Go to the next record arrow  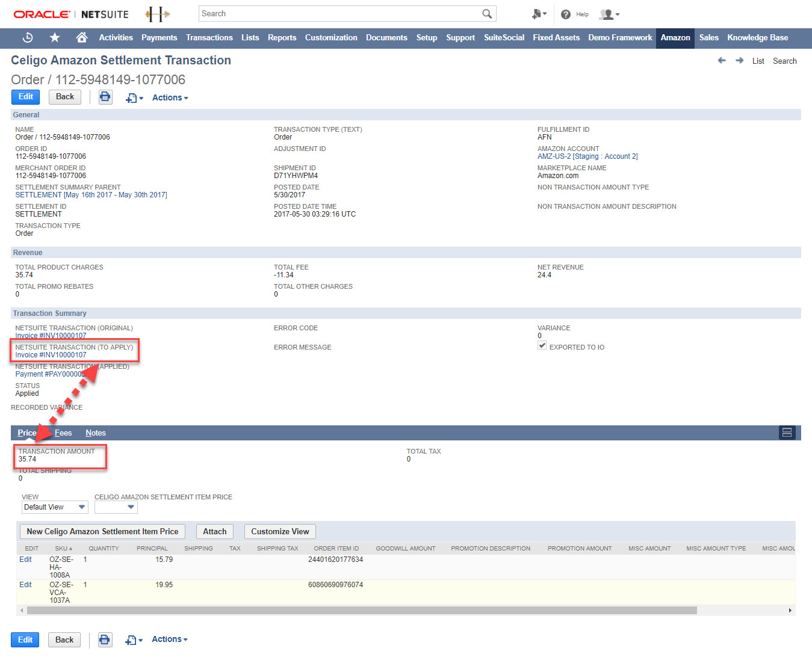tap(739, 60)
